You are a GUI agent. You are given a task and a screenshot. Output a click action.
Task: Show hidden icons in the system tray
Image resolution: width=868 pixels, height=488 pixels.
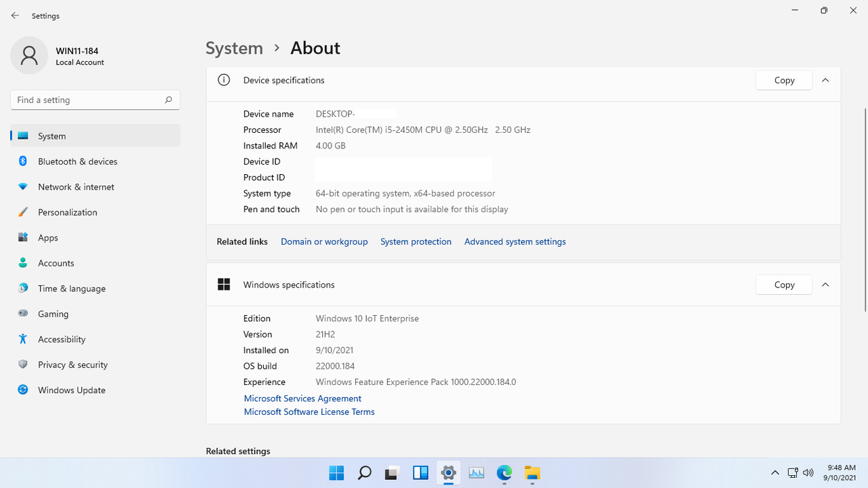point(774,473)
